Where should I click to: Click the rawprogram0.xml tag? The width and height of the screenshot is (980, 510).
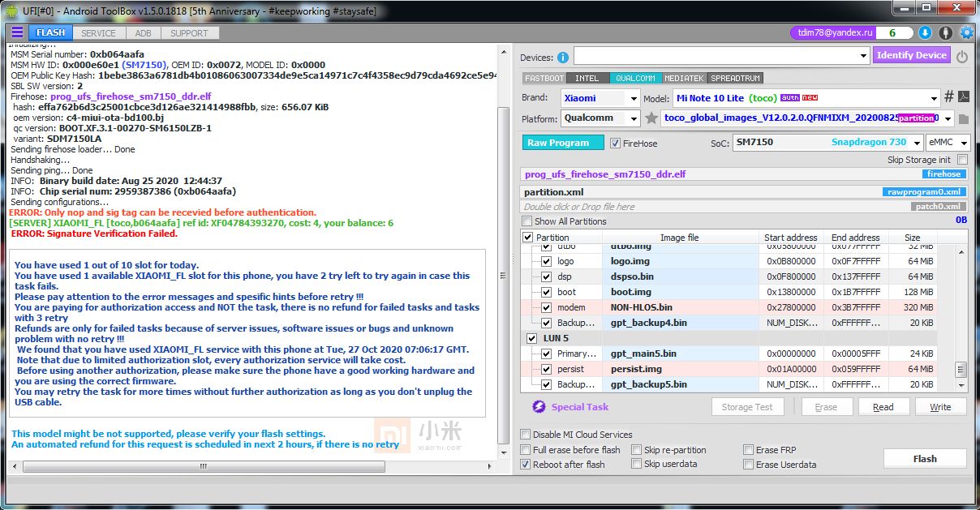(x=925, y=192)
